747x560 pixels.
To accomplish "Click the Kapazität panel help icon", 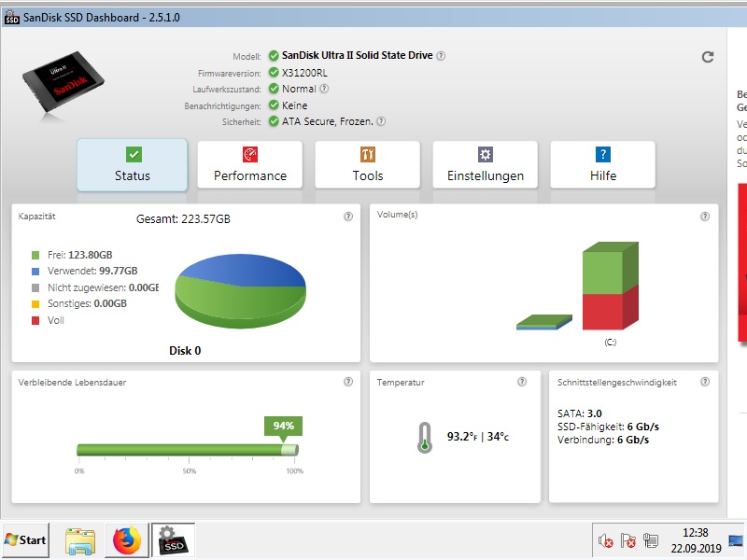I will (348, 217).
